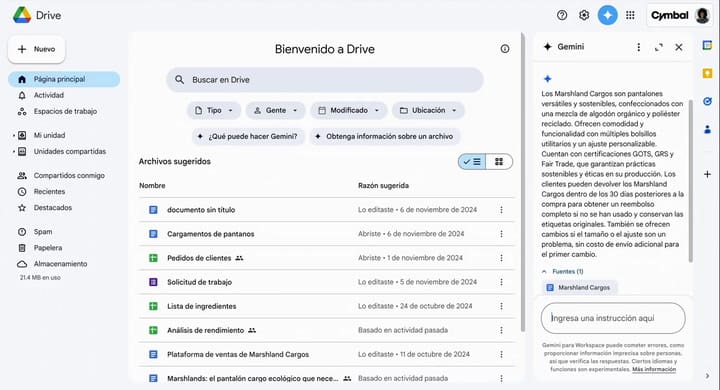Open the Ubicación filter dropdown
720x390 pixels.
[x=428, y=110]
